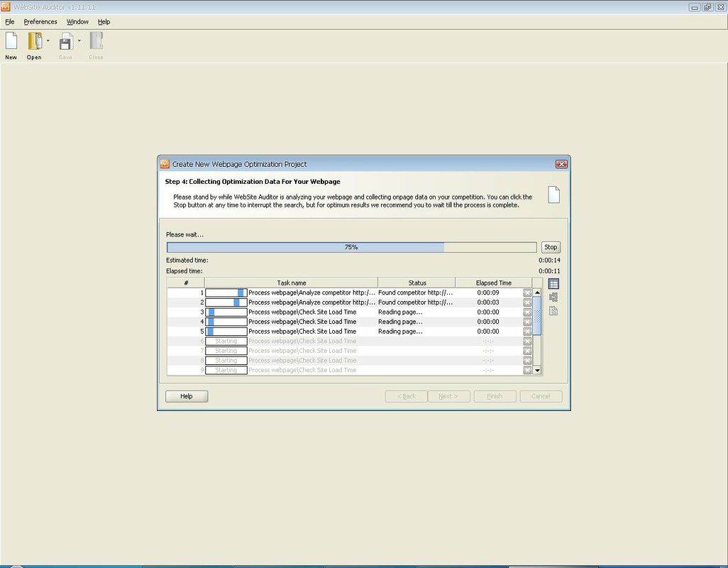
Task: Click the Help button in the dialog
Action: [x=187, y=396]
